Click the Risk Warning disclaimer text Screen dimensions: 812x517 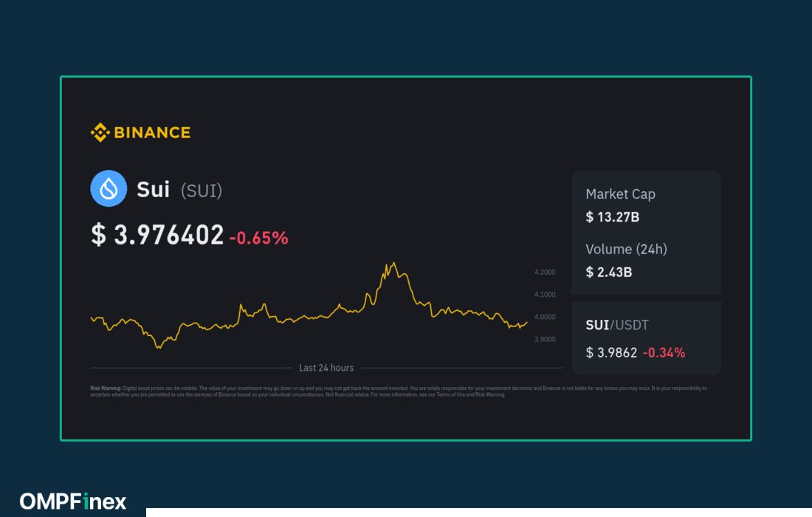click(398, 391)
